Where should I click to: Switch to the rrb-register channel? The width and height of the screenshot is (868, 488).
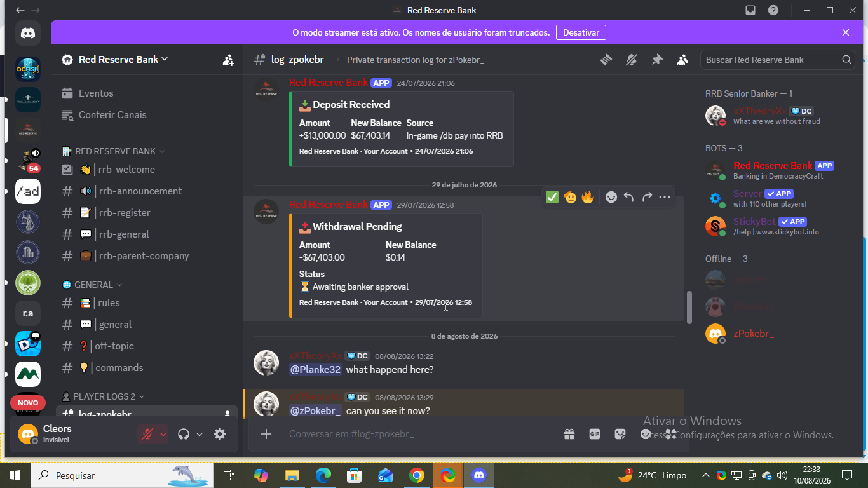point(147,213)
